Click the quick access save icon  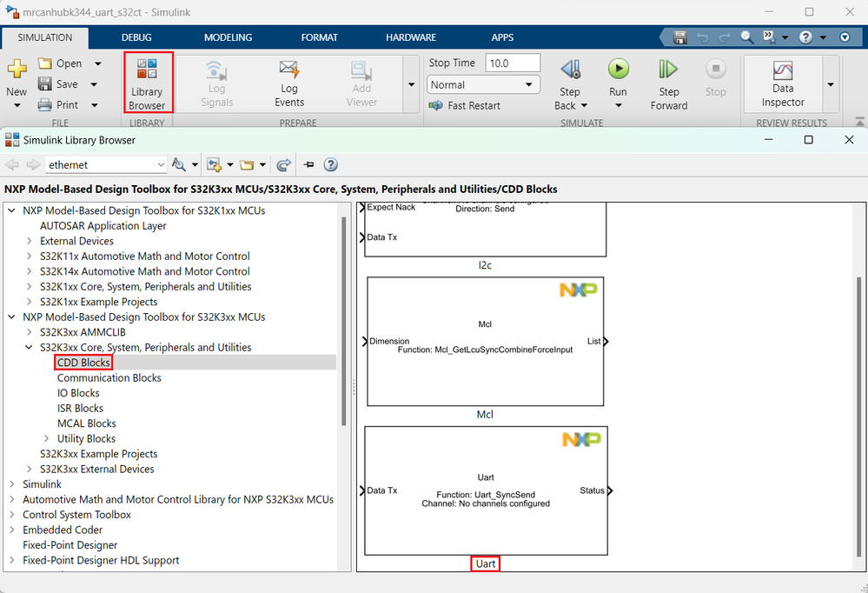point(679,37)
